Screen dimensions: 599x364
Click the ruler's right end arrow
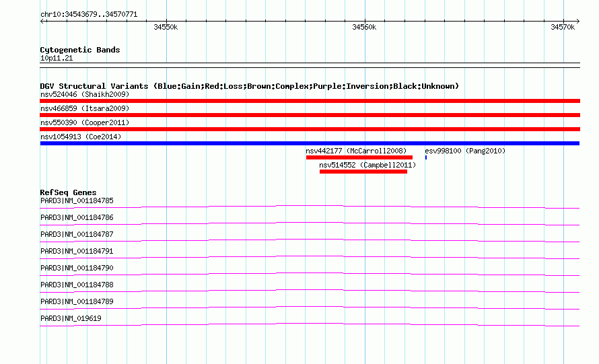coord(577,21)
